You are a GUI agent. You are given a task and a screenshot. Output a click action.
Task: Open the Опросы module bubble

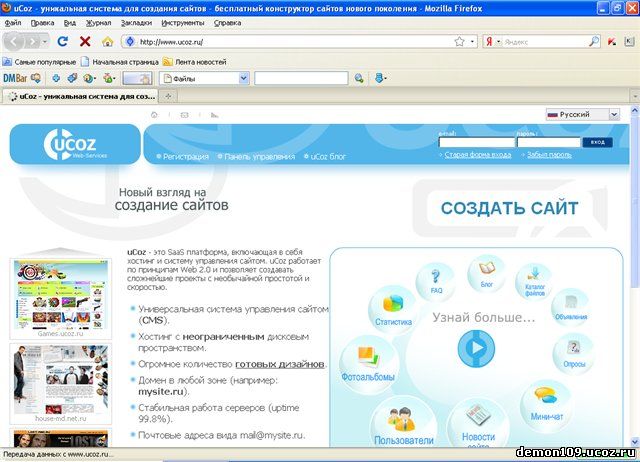pos(574,354)
